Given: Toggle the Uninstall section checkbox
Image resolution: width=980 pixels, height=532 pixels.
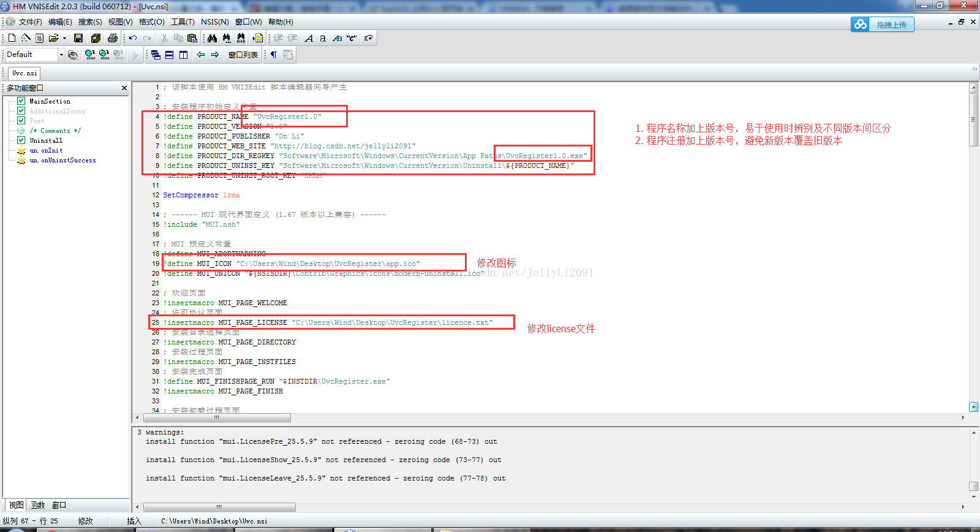Looking at the screenshot, I should click(21, 140).
